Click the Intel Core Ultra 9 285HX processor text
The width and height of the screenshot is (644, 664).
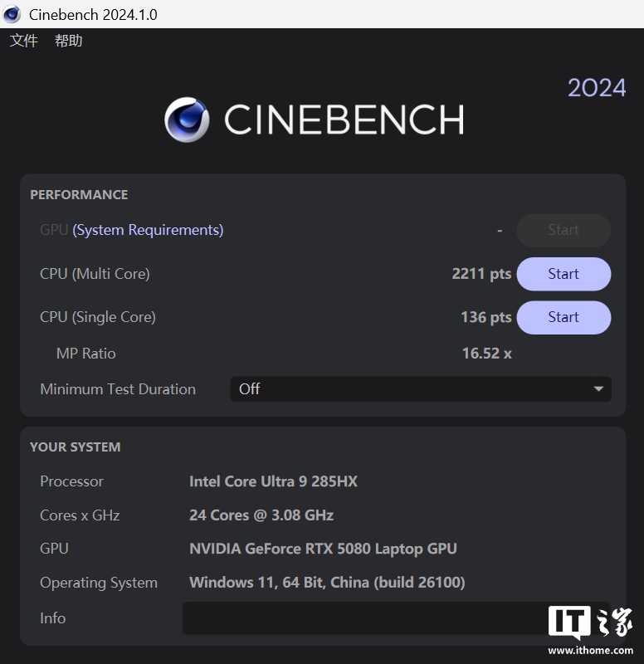(x=274, y=481)
